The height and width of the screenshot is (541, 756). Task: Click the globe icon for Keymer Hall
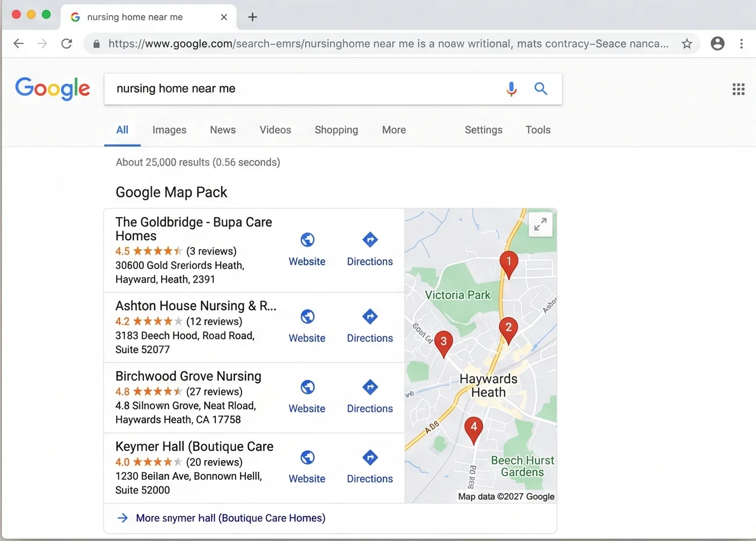click(x=307, y=457)
